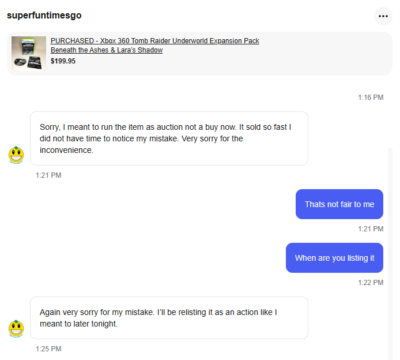Image resolution: width=400 pixels, height=360 pixels.
Task: Select the 'Thats not fair to me' message bubble
Action: click(x=339, y=204)
